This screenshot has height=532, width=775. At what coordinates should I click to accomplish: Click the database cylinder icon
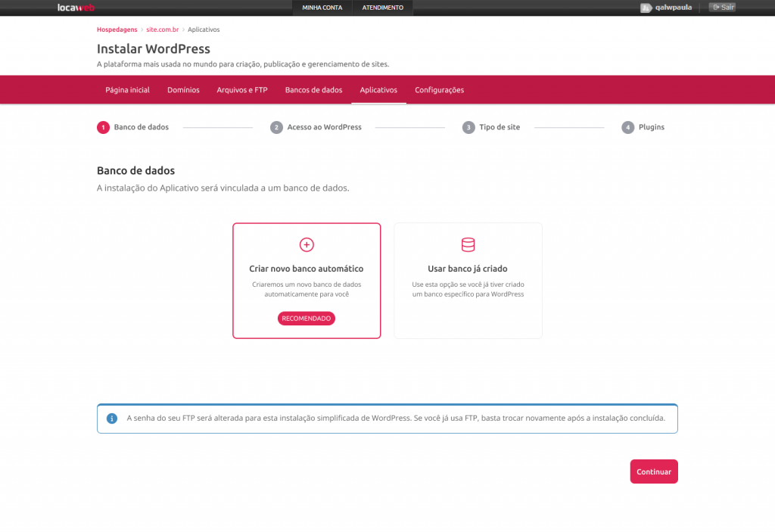tap(468, 244)
